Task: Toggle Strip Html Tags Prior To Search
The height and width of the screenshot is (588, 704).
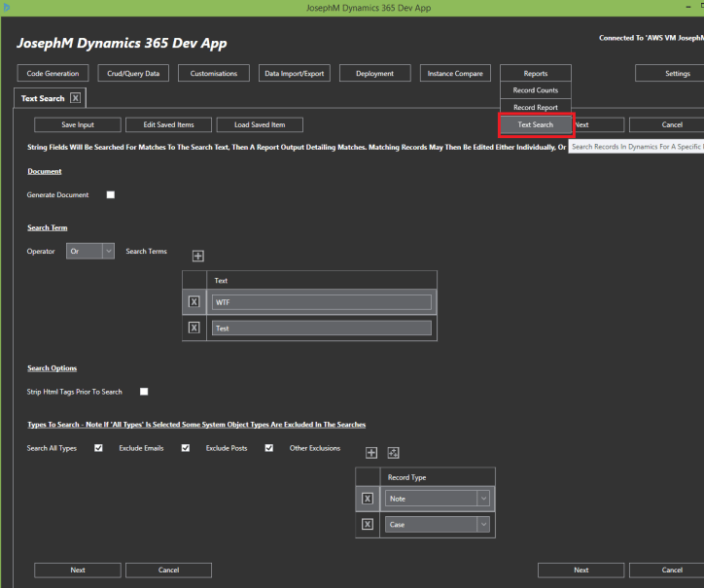Action: click(144, 392)
